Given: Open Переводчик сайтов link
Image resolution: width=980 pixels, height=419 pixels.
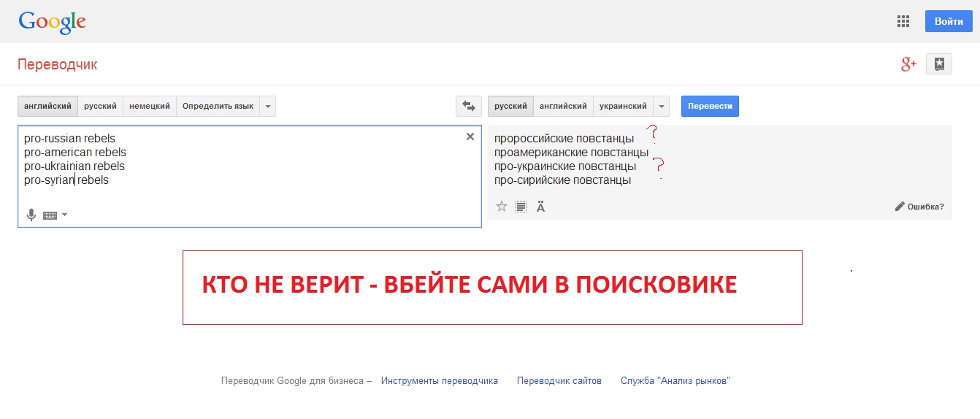Looking at the screenshot, I should click(x=559, y=380).
